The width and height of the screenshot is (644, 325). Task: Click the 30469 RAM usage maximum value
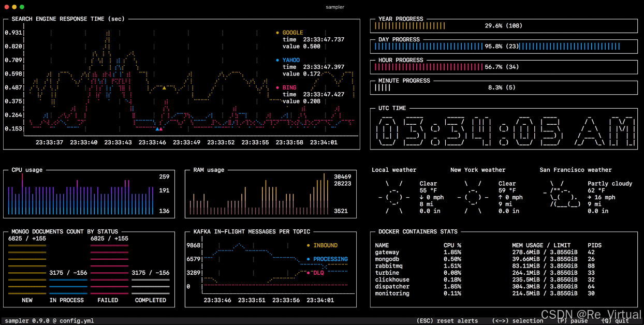(x=342, y=176)
